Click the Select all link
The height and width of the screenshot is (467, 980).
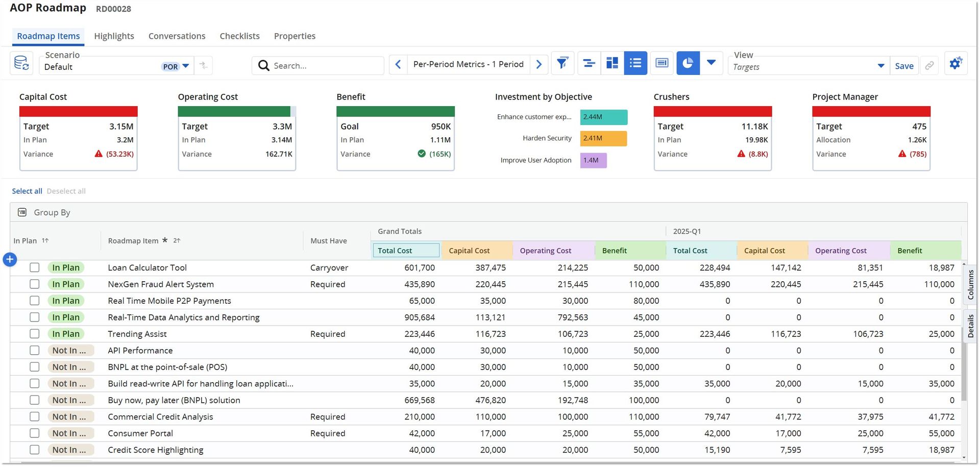(x=27, y=191)
